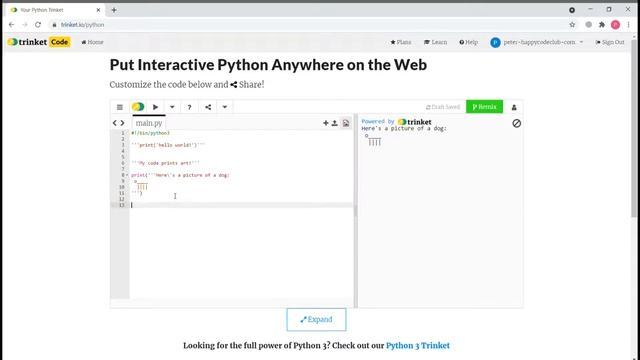Click the Python mode logo icon

(x=138, y=107)
